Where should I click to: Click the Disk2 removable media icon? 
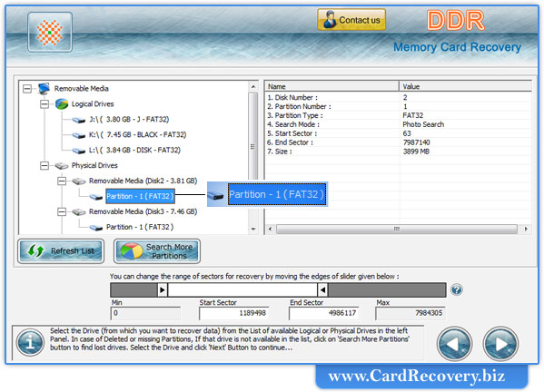[x=79, y=181]
